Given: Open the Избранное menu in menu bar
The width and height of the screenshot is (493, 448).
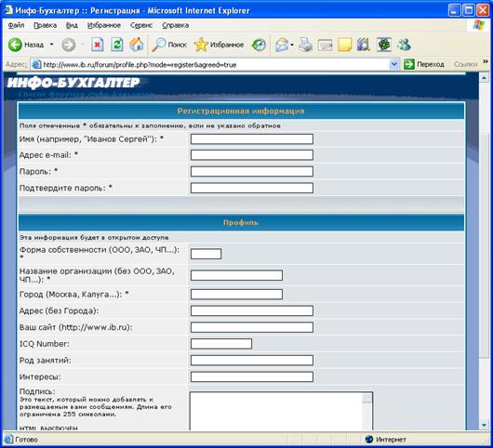Looking at the screenshot, I should pos(104,25).
